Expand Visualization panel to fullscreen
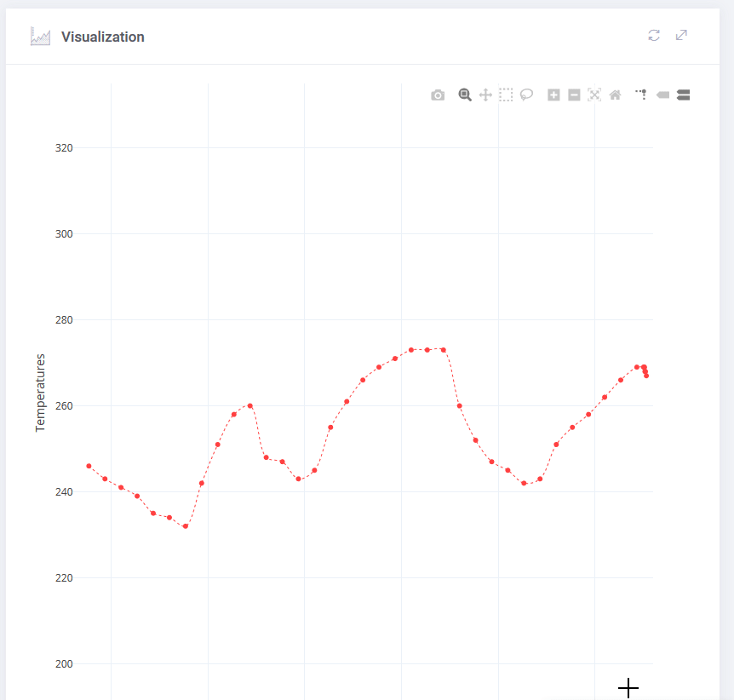Viewport: 734px width, 700px height. pos(681,35)
